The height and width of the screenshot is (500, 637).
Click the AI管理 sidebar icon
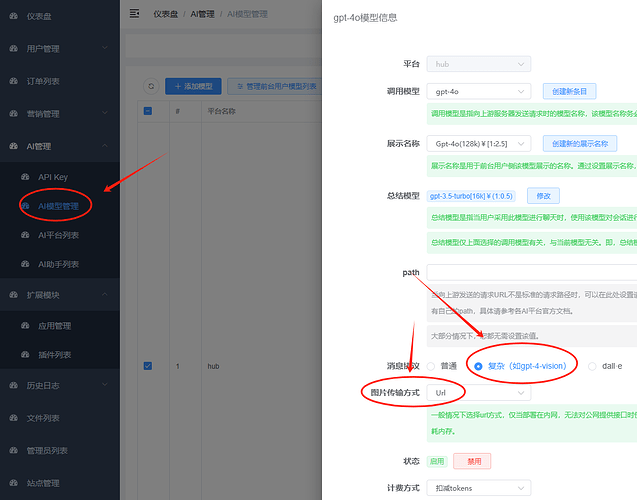[x=13, y=146]
